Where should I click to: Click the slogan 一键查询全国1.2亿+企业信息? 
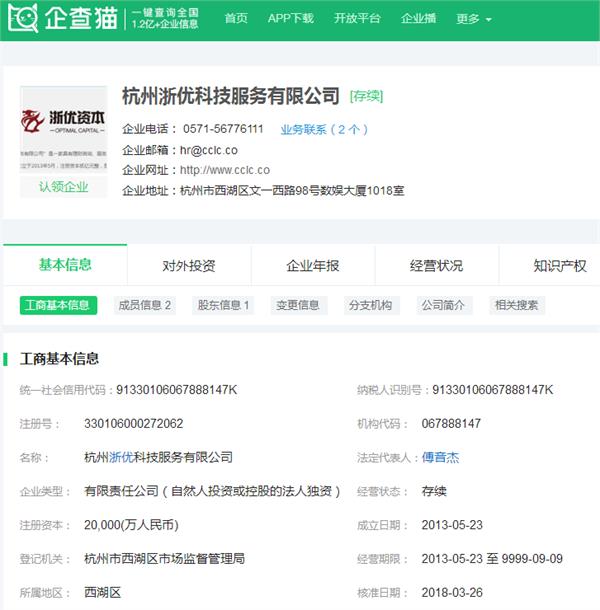click(x=165, y=18)
